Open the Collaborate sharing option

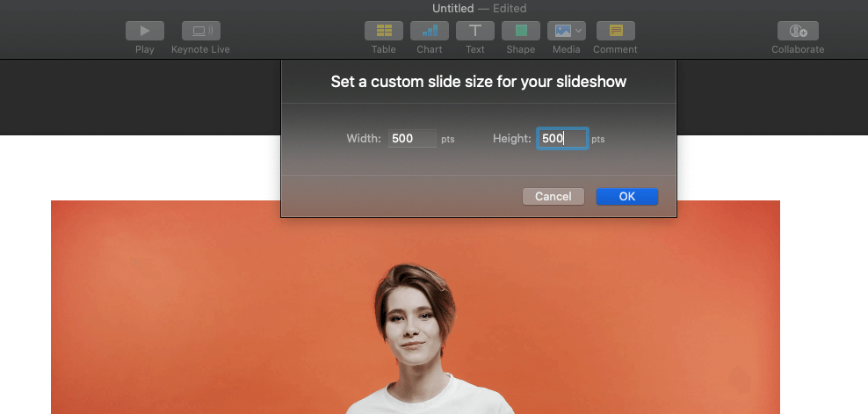pyautogui.click(x=798, y=31)
